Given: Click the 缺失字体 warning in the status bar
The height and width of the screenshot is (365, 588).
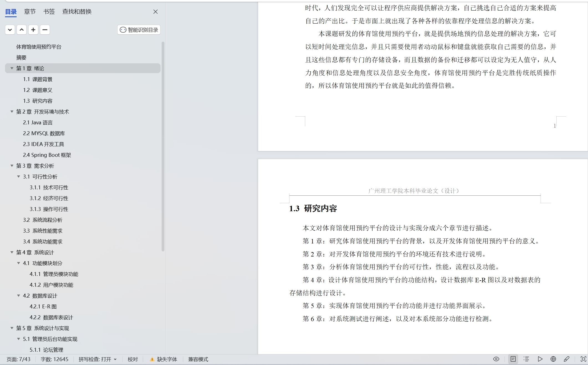Looking at the screenshot, I should (164, 359).
